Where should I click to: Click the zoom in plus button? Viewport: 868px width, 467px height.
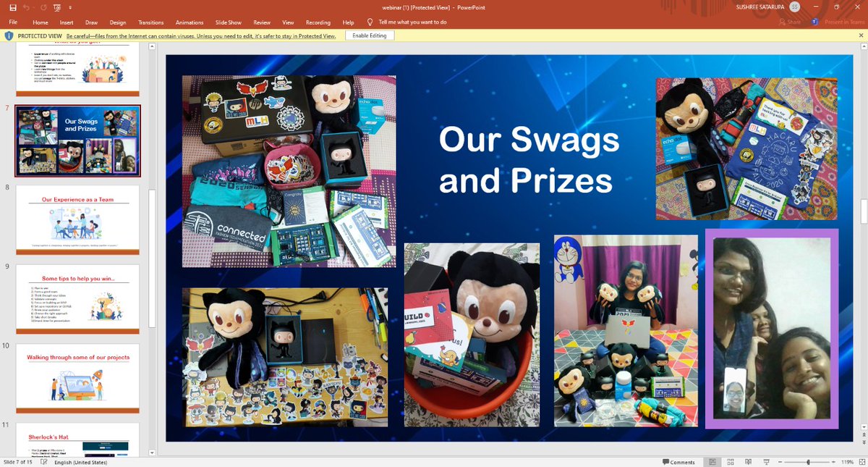[833, 462]
